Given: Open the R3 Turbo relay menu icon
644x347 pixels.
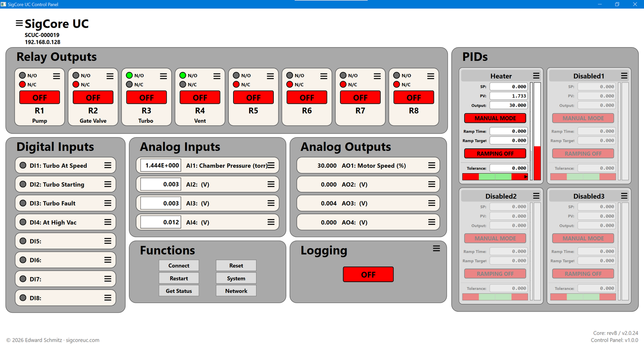Looking at the screenshot, I should click(163, 76).
